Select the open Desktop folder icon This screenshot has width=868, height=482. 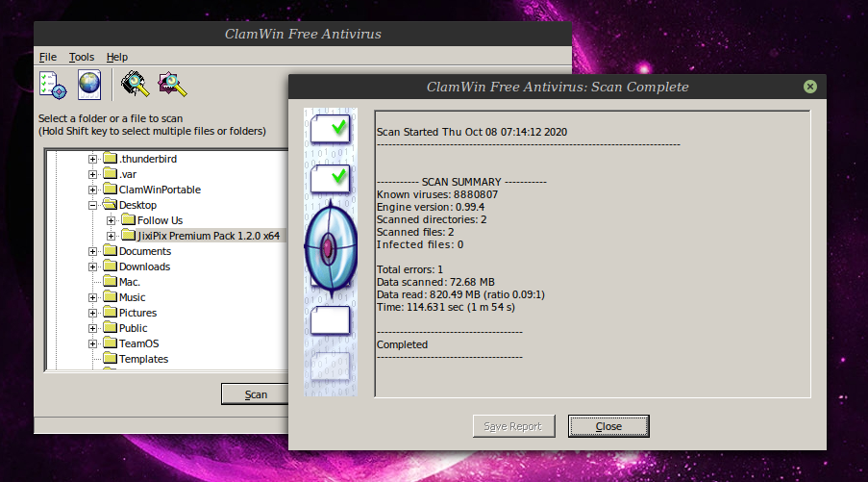[x=111, y=204]
